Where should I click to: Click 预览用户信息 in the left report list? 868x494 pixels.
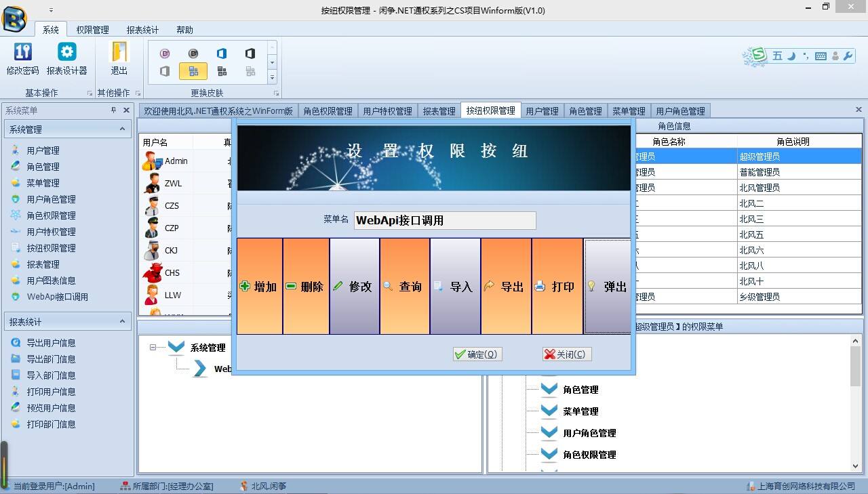coord(51,408)
